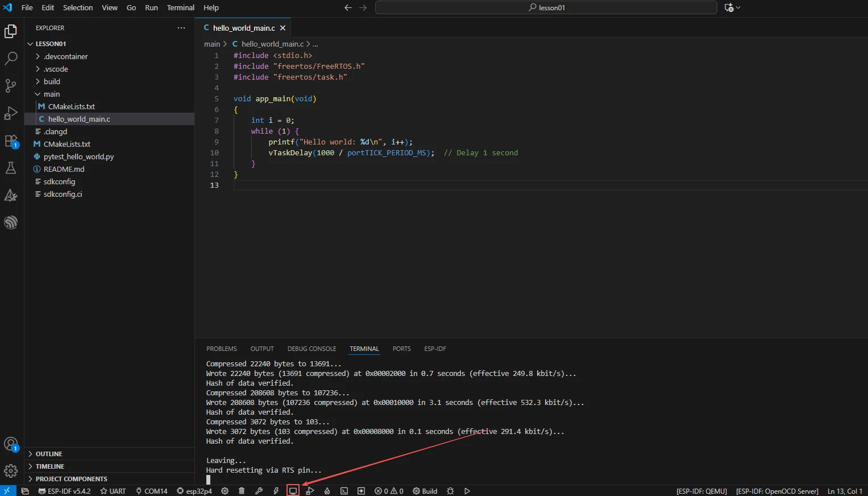
Task: Open the Espressif ESP-IDF sidebar view
Action: [x=11, y=222]
